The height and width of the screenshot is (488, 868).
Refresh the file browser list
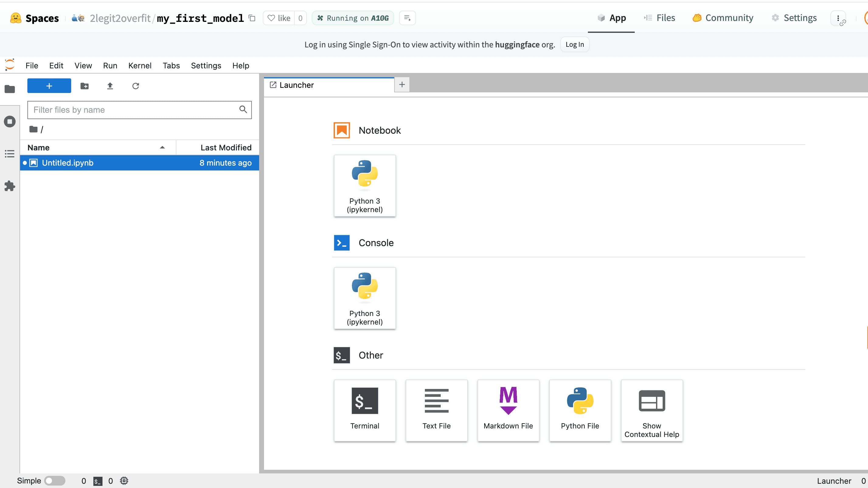135,86
